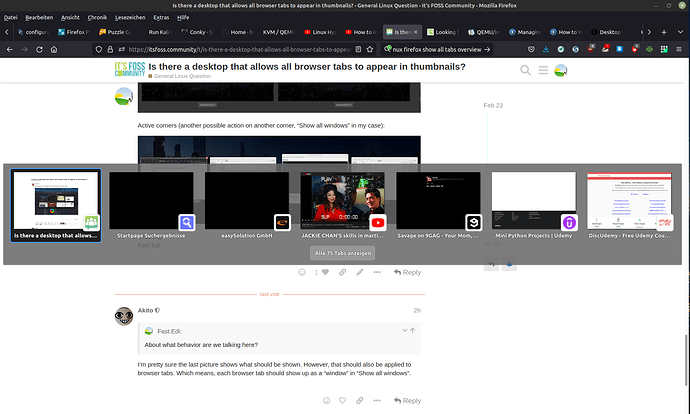Image resolution: width=690 pixels, height=414 pixels.
Task: Select Startpage Suchergebnisse tab thumbnail
Action: [151, 205]
